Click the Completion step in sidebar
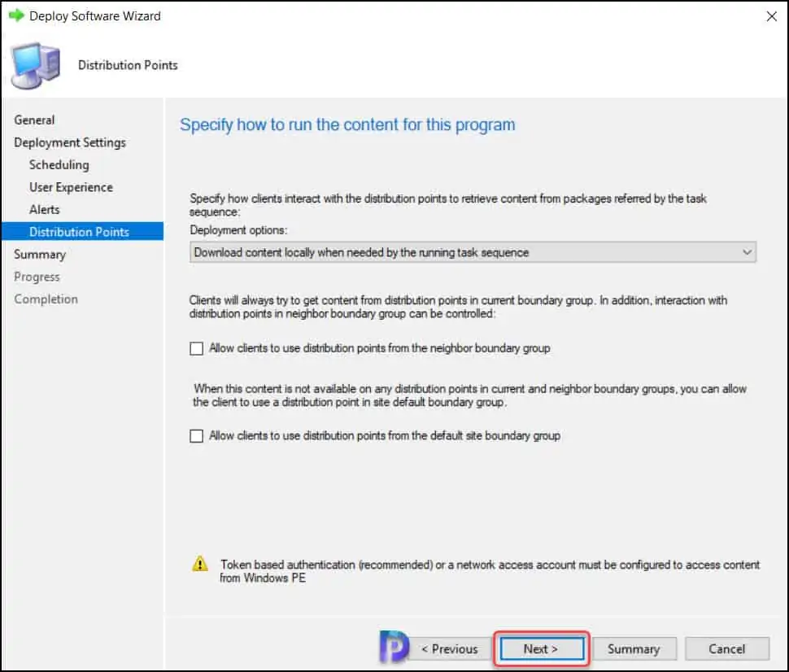 click(46, 299)
